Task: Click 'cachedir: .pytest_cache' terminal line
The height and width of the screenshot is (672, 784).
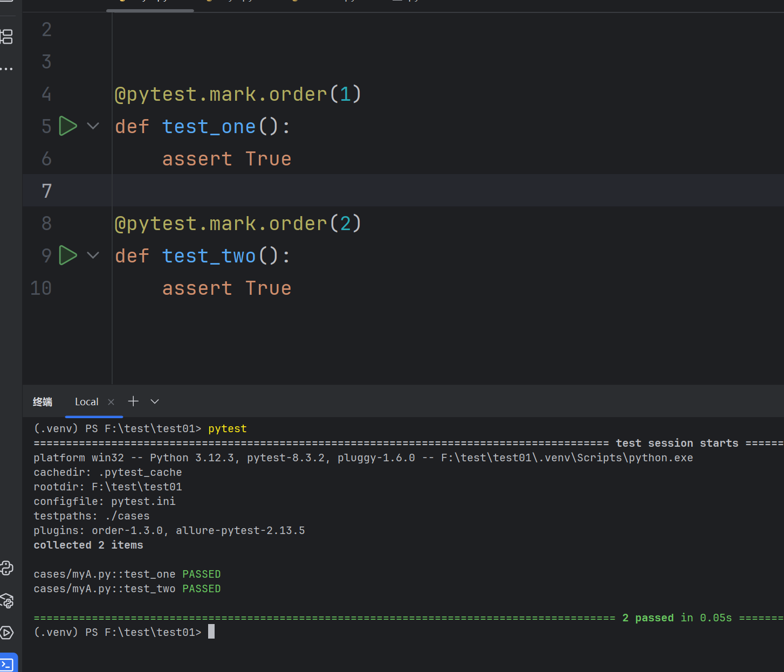Action: [x=108, y=472]
